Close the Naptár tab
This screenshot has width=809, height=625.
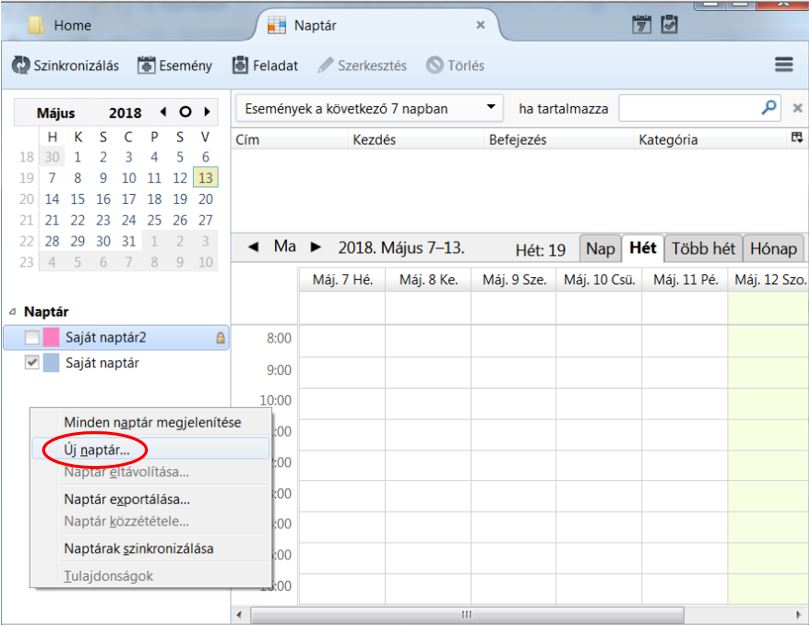480,24
